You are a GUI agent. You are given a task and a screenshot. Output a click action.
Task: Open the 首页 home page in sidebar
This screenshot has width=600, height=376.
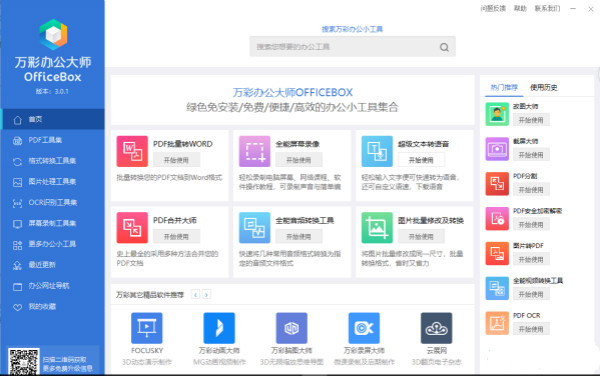point(53,119)
